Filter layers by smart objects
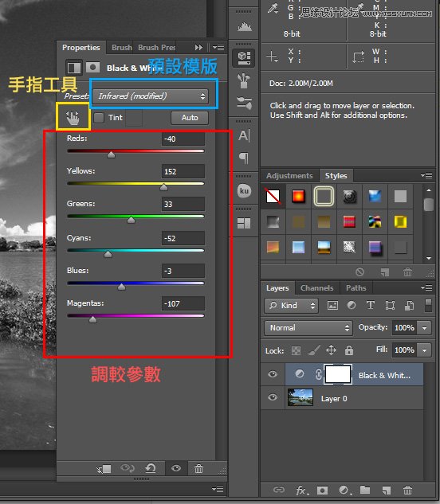Image resolution: width=440 pixels, height=504 pixels. [x=409, y=305]
